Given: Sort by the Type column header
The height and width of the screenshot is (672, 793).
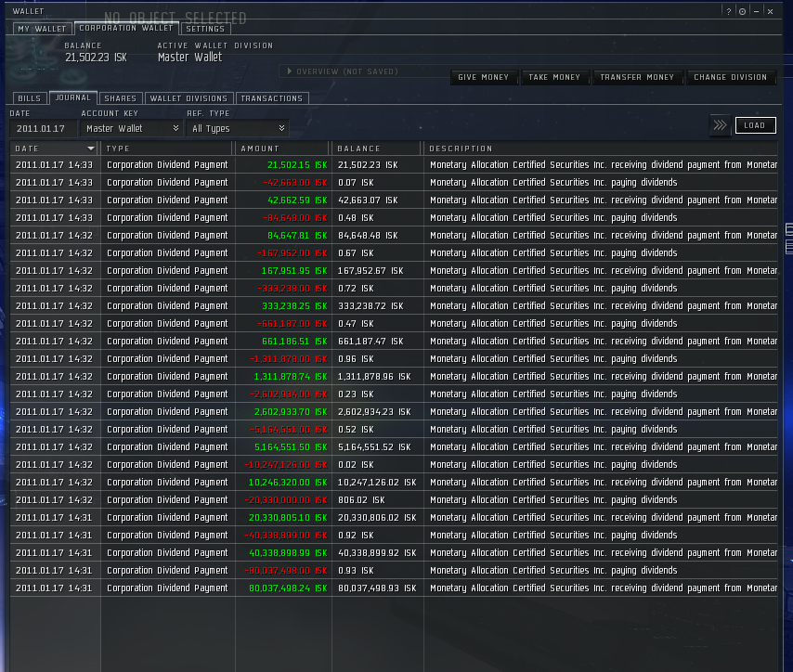Looking at the screenshot, I should [x=167, y=149].
